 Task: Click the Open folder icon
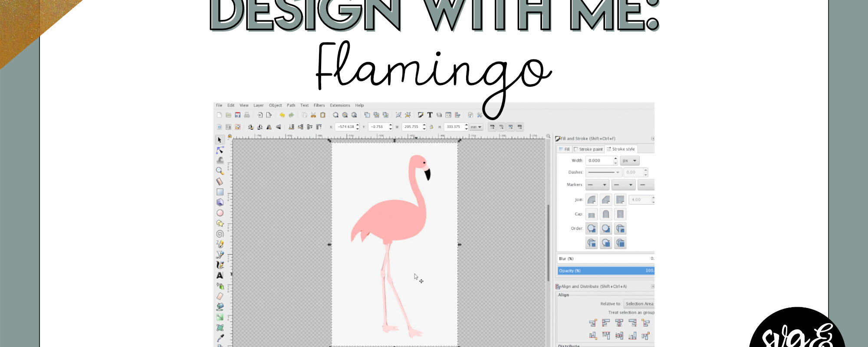pos(228,115)
